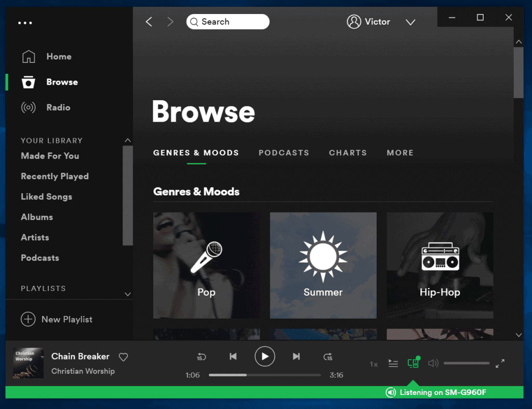
Task: Click the plus icon for New Playlist
Action: (28, 320)
